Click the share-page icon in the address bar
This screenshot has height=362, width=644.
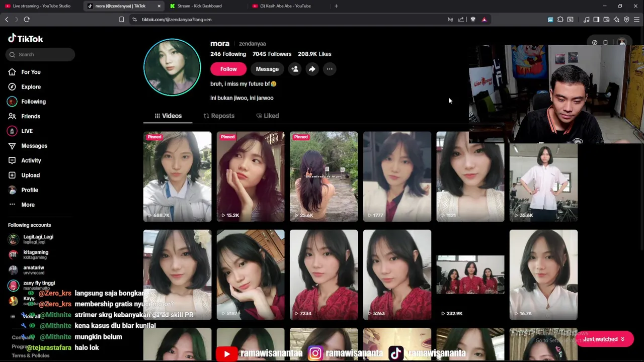[461, 19]
